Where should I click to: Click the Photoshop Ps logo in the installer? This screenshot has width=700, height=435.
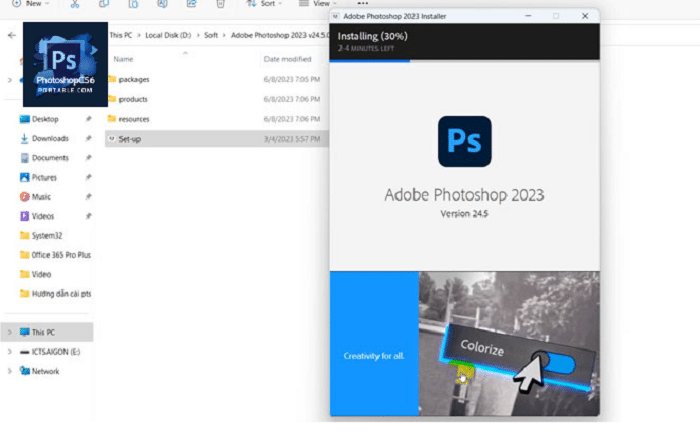coord(464,142)
